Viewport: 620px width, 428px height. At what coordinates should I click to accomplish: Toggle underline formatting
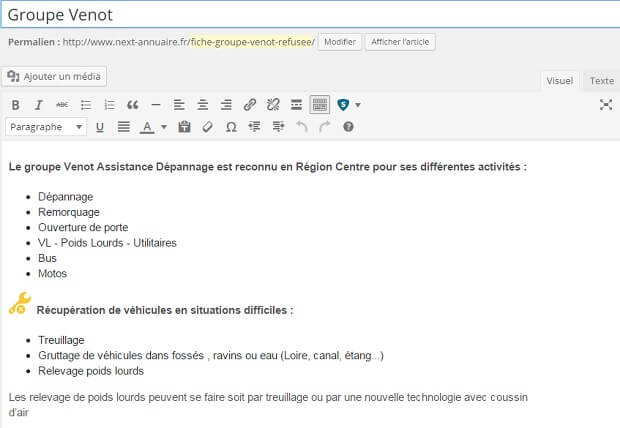tap(100, 127)
